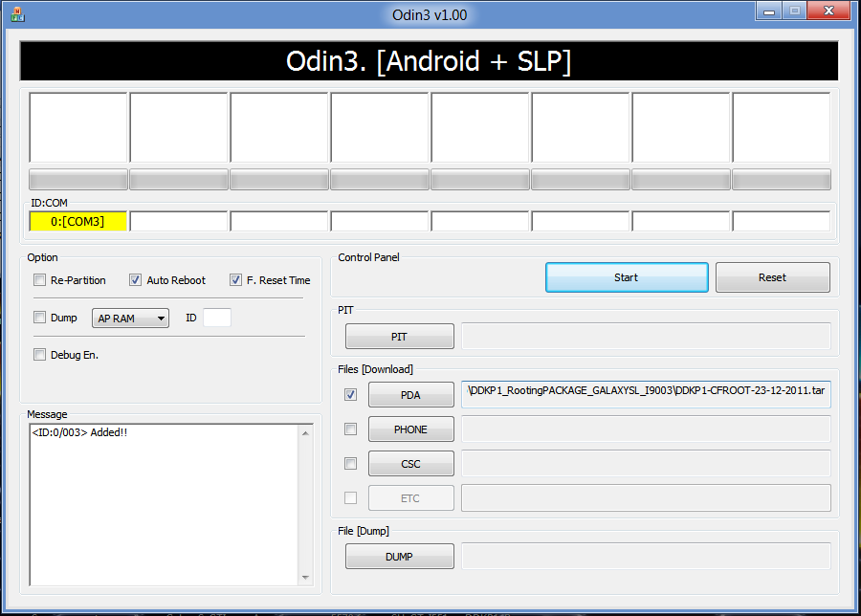
Task: Toggle the F. Reset Time checkbox
Action: [235, 280]
